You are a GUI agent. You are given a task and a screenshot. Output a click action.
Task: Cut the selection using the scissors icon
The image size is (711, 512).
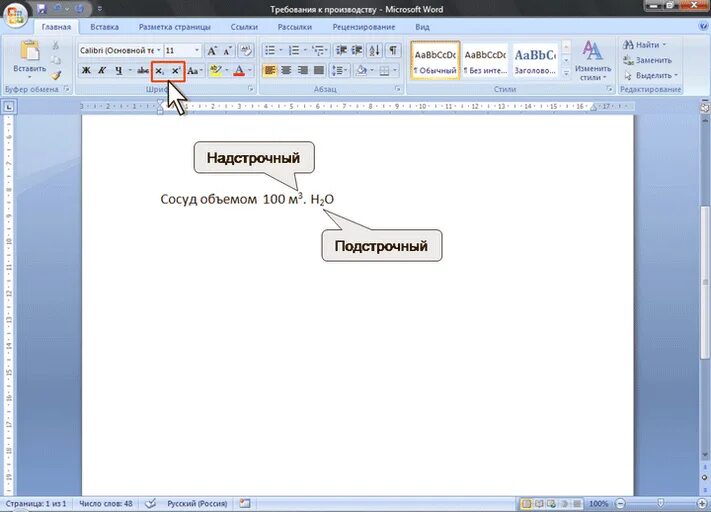[x=55, y=46]
